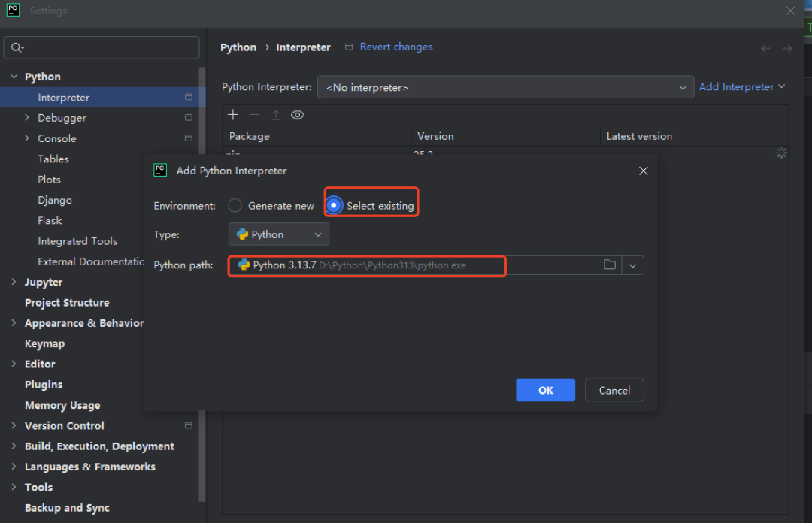Open the Python path dropdown arrow
The height and width of the screenshot is (523, 812).
pyautogui.click(x=632, y=265)
